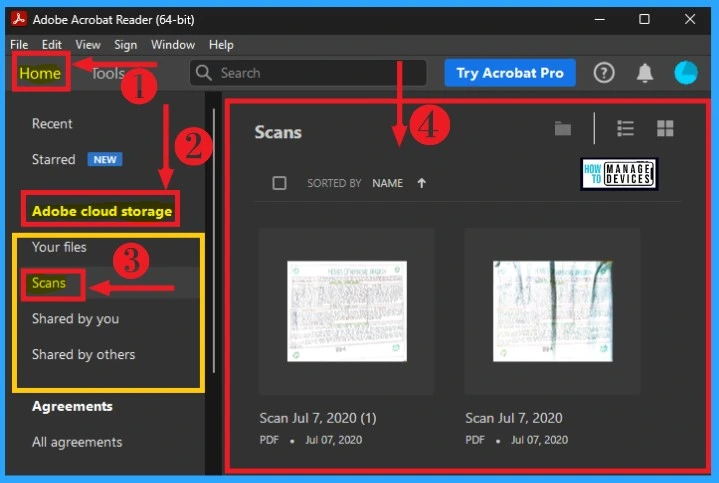The height and width of the screenshot is (483, 719).
Task: Click the search magnifier icon
Action: [x=204, y=72]
